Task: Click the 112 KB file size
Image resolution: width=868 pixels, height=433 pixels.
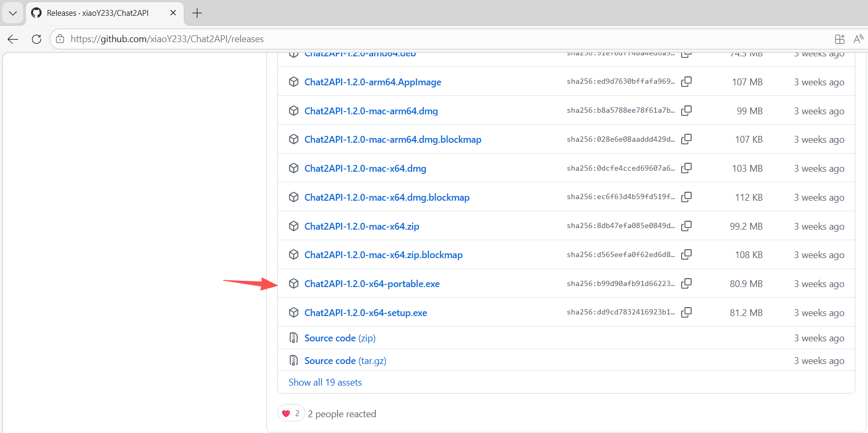Action: pos(749,198)
